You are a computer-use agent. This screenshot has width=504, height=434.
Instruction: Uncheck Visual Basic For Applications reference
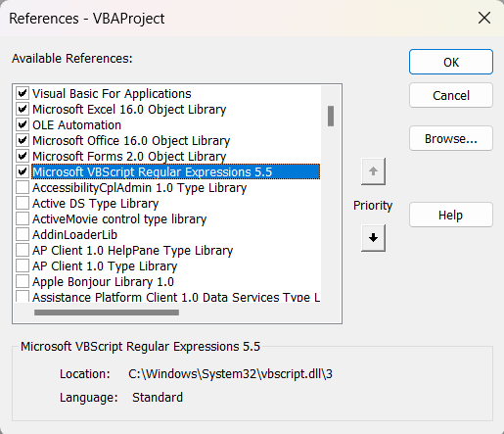(x=23, y=94)
